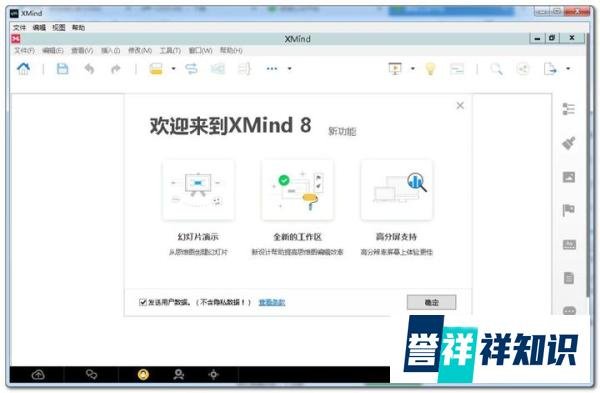Screen dimensions: 600x393
Task: Open the Outline panel in right sidebar
Action: coord(569,109)
